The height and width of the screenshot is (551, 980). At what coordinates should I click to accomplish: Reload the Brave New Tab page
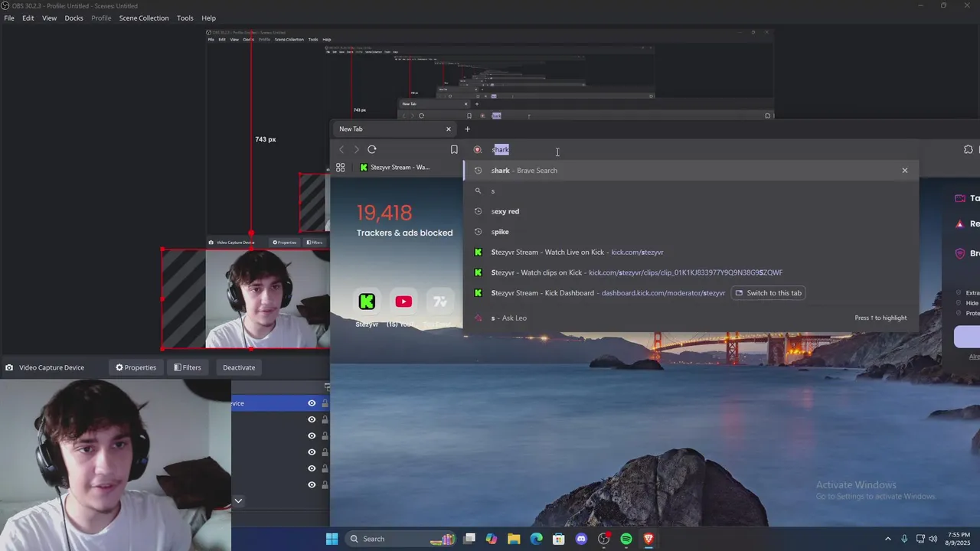(x=371, y=149)
